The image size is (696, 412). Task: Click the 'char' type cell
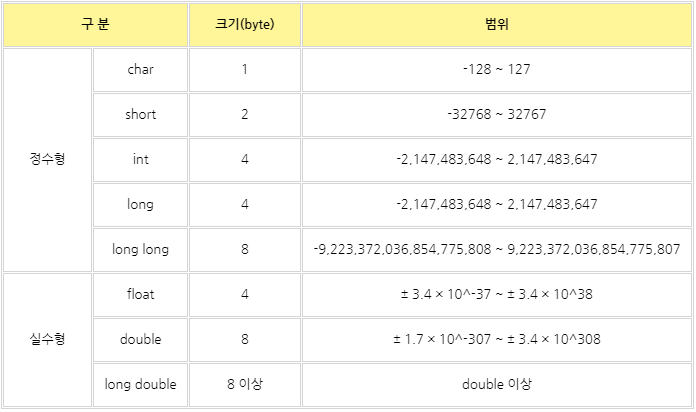(140, 70)
